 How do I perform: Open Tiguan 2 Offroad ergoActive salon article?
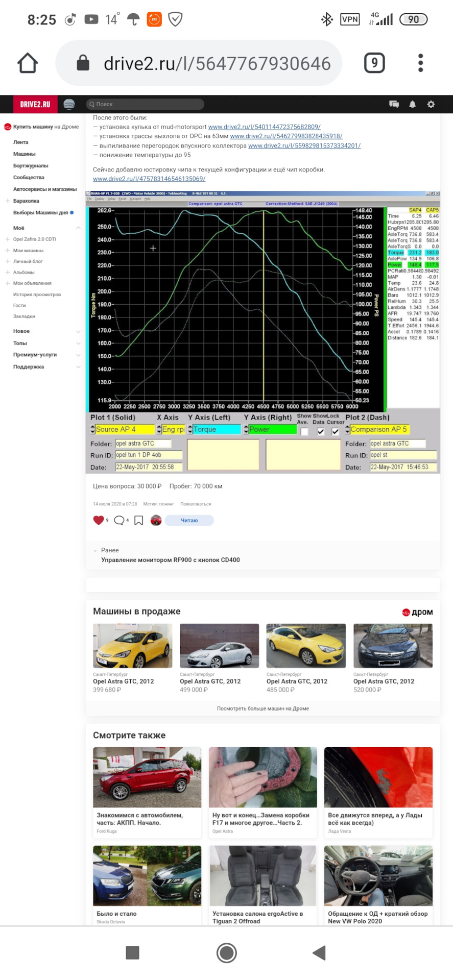tap(263, 886)
